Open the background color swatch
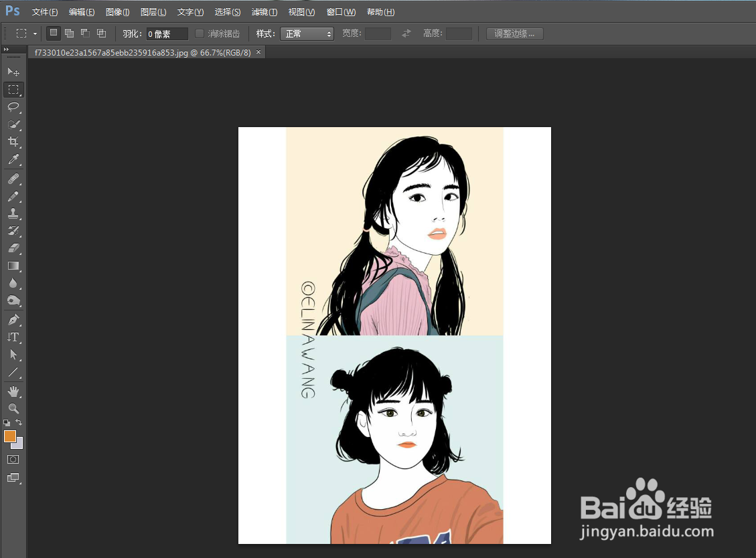756x558 pixels. [x=18, y=444]
